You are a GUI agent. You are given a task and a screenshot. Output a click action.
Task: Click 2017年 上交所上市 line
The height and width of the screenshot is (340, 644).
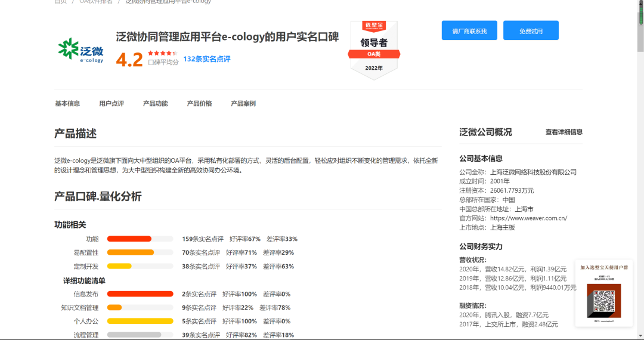point(509,324)
